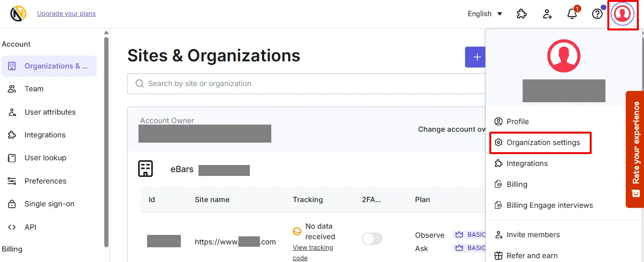Open the View tracking code link
Screen dimensions: 644x262
click(x=313, y=252)
